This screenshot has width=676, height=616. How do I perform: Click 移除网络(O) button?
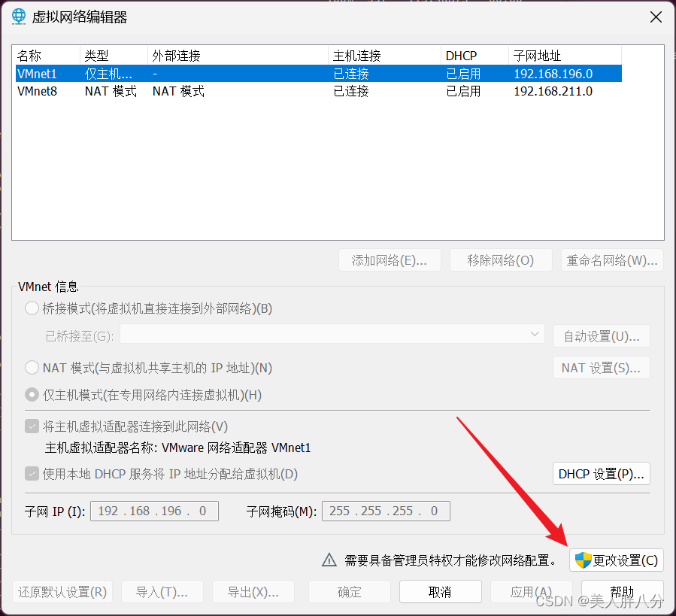pos(501,260)
